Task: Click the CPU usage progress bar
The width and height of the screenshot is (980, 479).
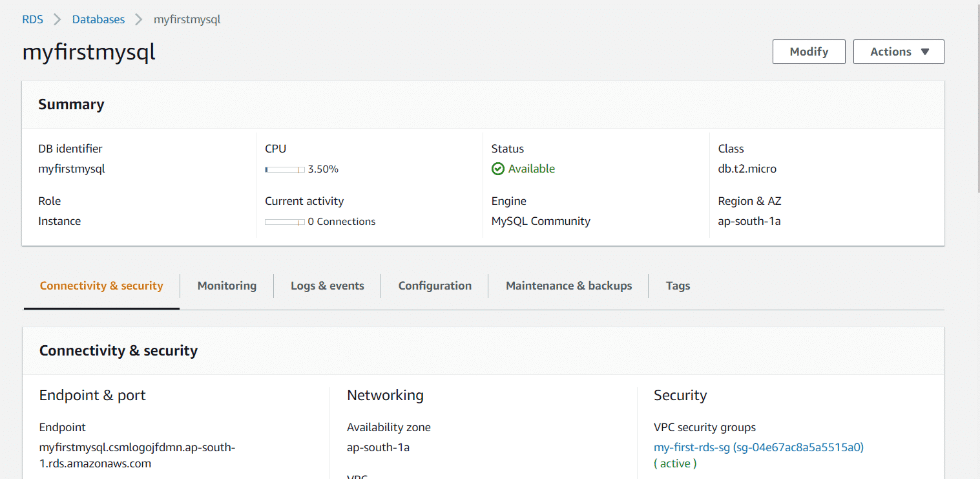Action: (285, 169)
